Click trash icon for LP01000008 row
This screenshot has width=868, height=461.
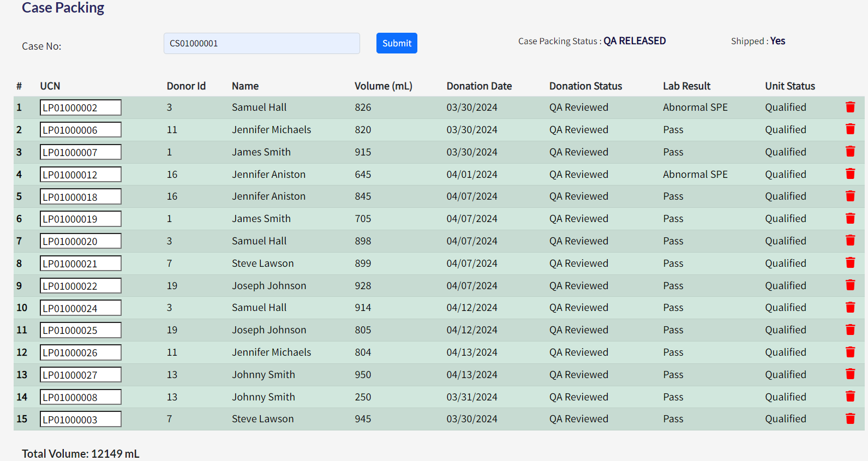(850, 397)
